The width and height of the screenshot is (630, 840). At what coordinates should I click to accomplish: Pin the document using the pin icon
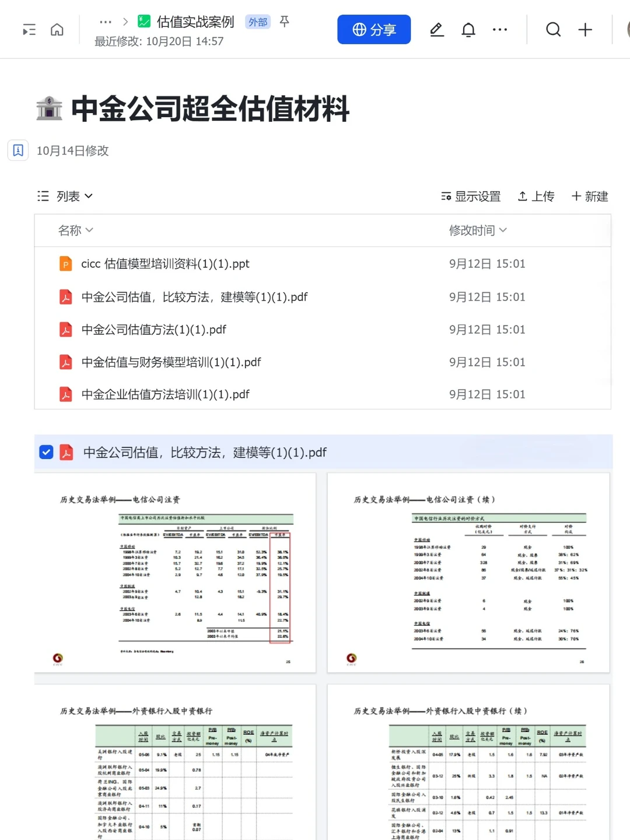click(284, 22)
